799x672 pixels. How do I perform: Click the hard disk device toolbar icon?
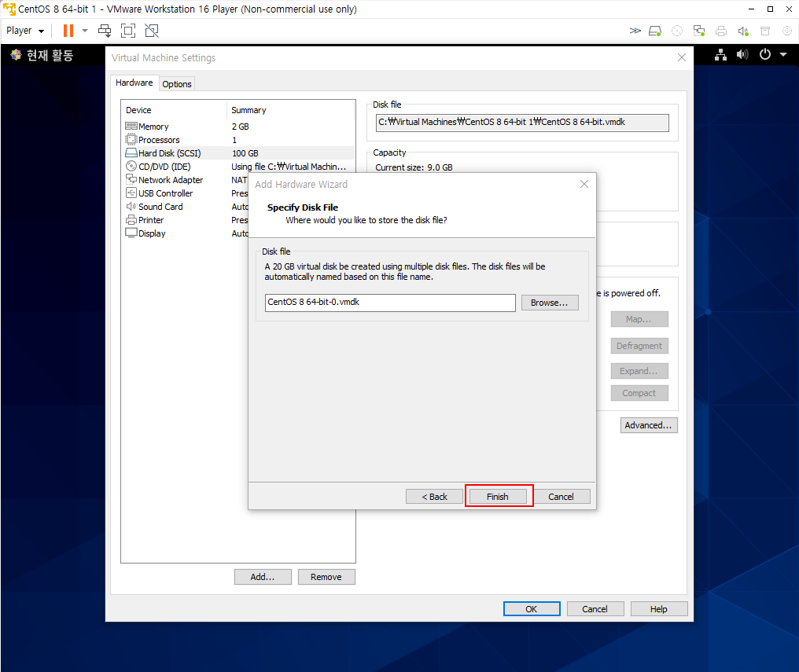point(655,31)
